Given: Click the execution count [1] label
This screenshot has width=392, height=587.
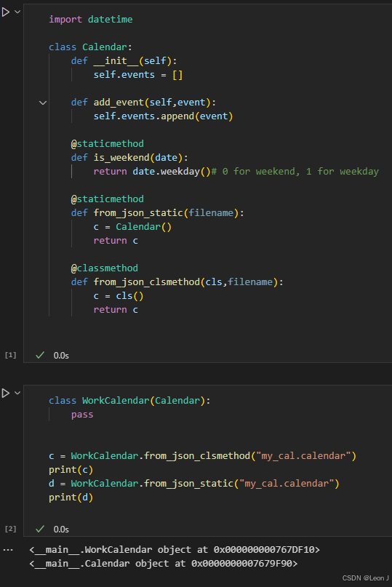Looking at the screenshot, I should click(10, 355).
